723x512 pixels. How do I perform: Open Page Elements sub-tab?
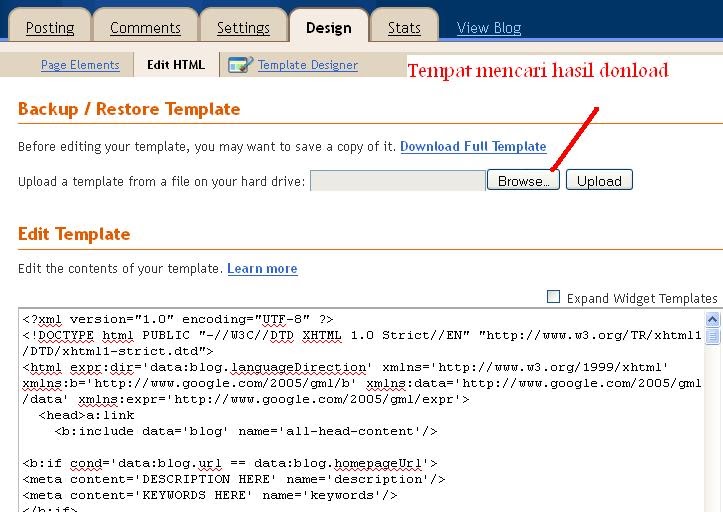click(x=80, y=65)
